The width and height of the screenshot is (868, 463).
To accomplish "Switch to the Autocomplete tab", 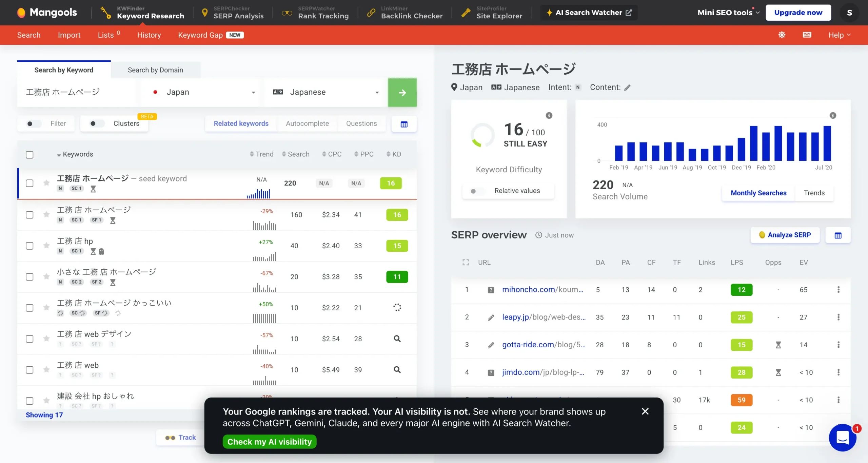I will click(307, 123).
